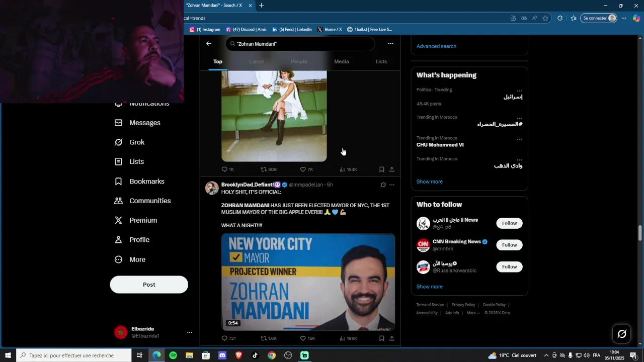Repost the post with 808 reposts
Screen dimensions: 644x362
pos(269,169)
